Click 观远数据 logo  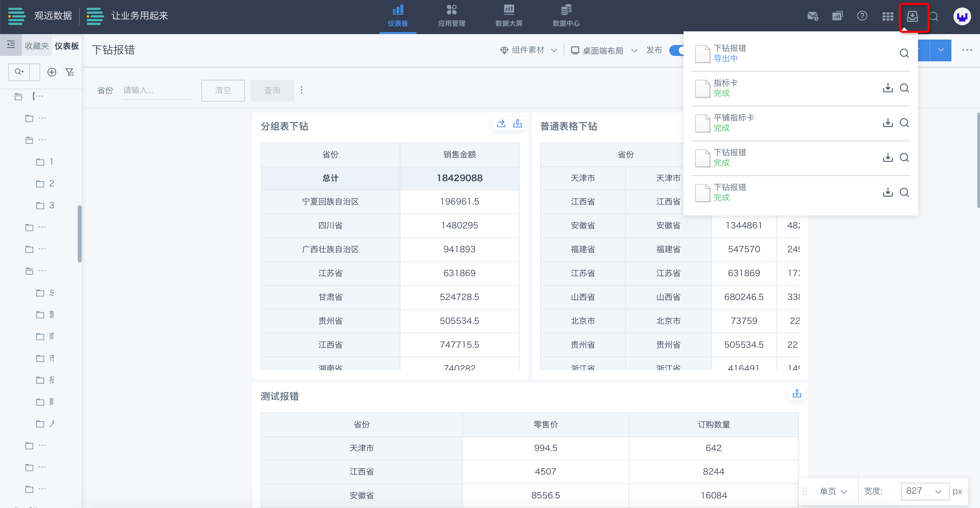(40, 16)
